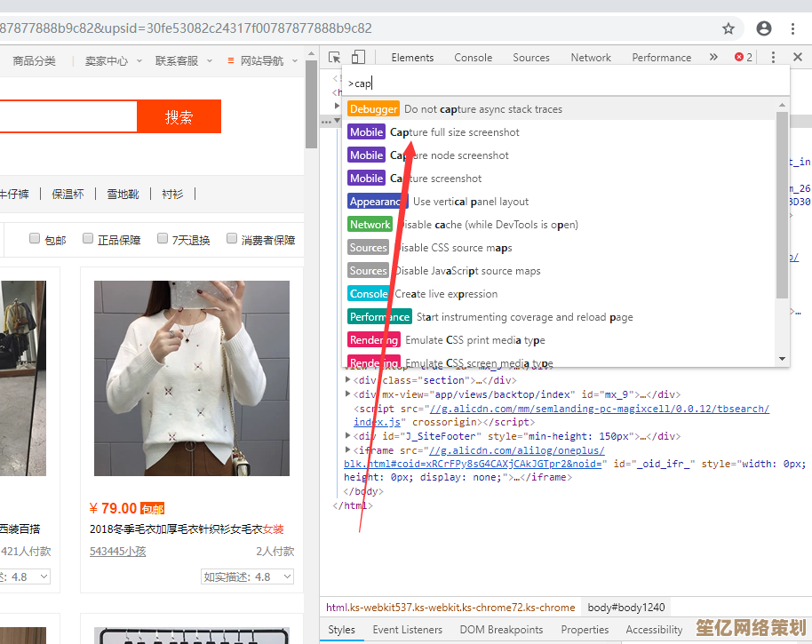Open the 2018冬季毛衣 product title link
This screenshot has height=644, width=812.
tap(187, 529)
